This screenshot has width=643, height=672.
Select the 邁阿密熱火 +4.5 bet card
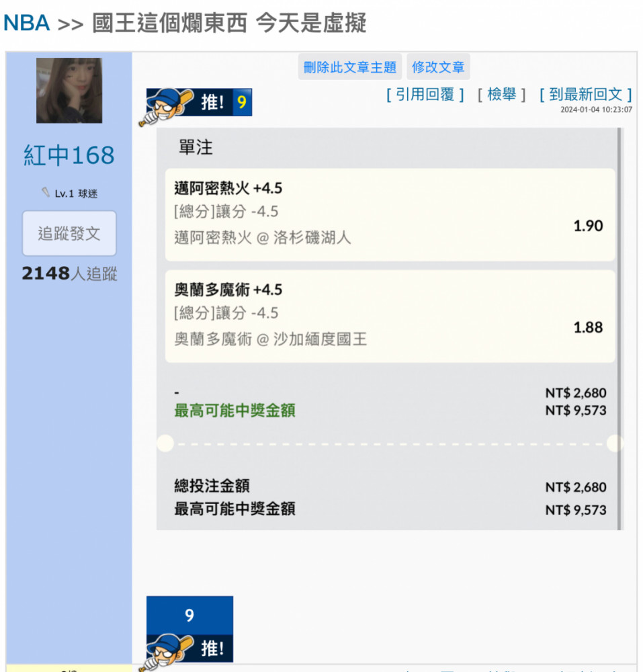(x=390, y=214)
